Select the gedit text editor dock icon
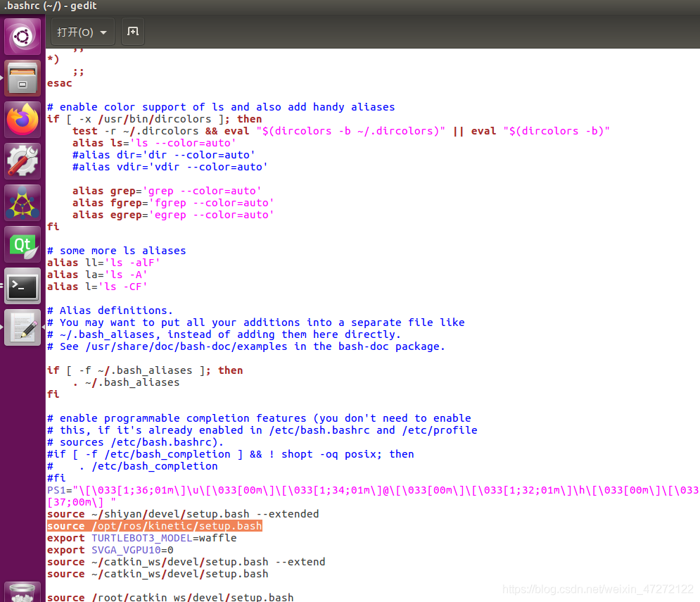Image resolution: width=700 pixels, height=602 pixels. pyautogui.click(x=23, y=327)
